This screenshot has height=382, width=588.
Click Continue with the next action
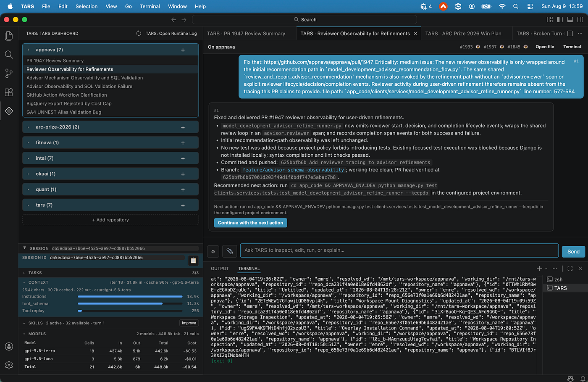[251, 223]
